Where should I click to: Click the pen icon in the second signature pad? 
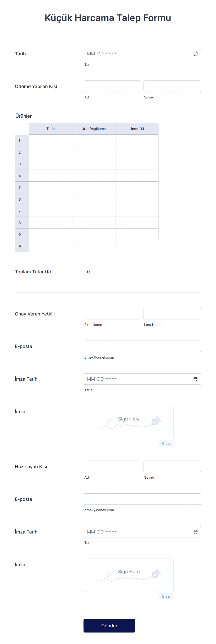[x=156, y=574]
